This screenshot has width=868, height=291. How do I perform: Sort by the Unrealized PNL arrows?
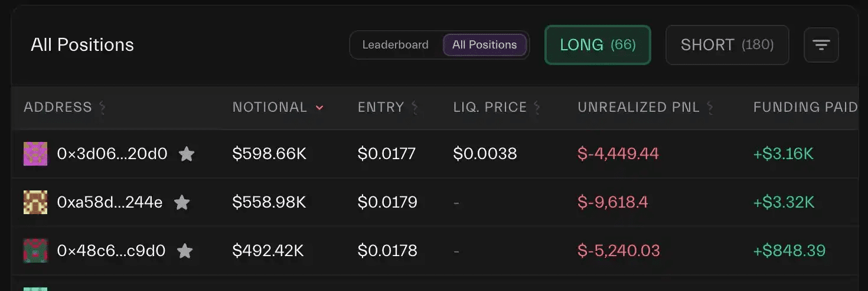click(x=710, y=108)
